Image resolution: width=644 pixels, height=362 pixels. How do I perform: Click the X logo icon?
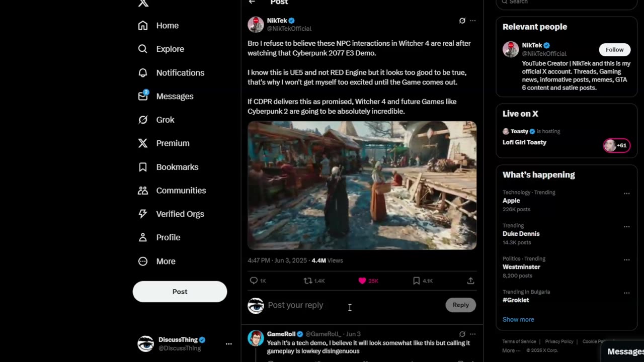pyautogui.click(x=143, y=3)
